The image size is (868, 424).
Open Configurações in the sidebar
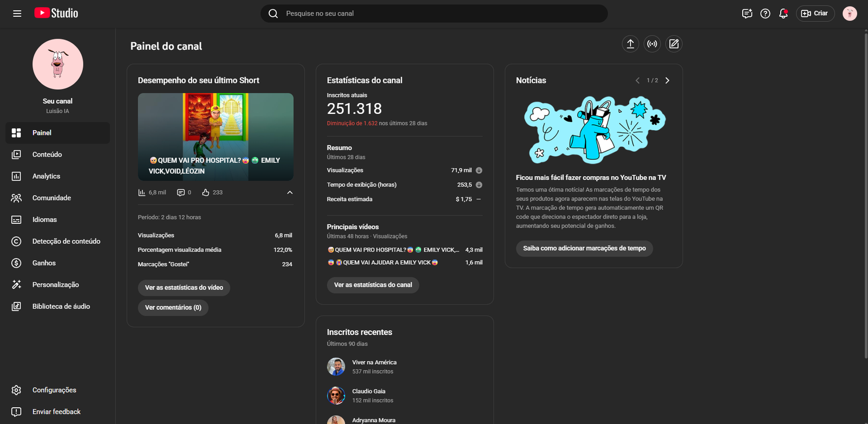tap(54, 390)
